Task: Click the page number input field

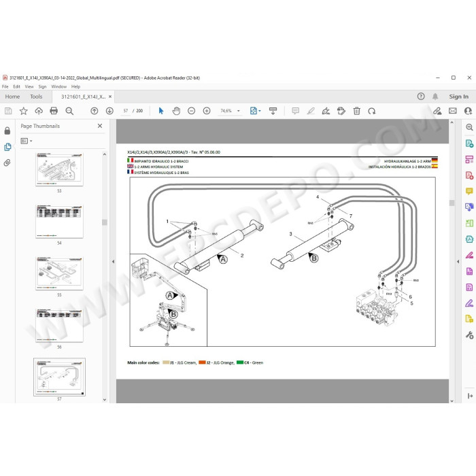Action: click(125, 111)
